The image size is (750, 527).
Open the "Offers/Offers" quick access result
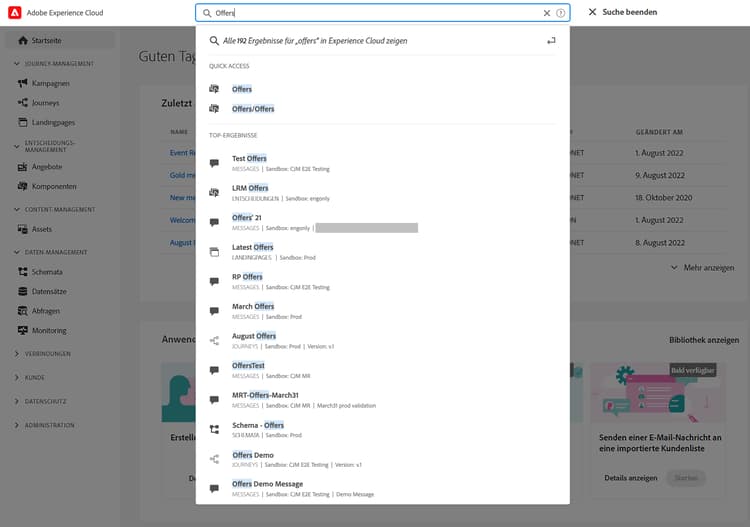click(x=253, y=109)
